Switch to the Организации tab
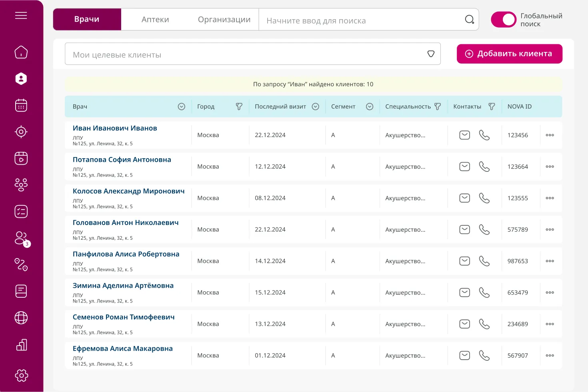 224,20
